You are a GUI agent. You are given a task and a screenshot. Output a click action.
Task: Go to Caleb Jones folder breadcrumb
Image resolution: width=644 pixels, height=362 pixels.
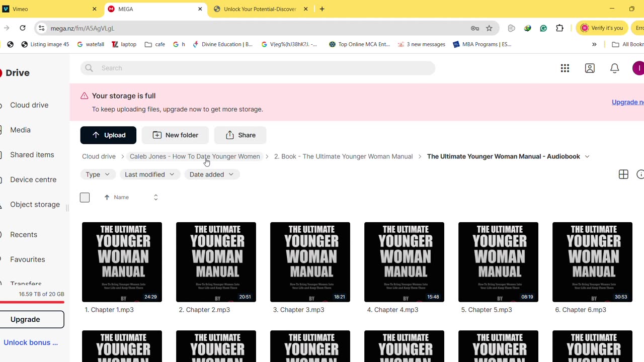pos(195,156)
